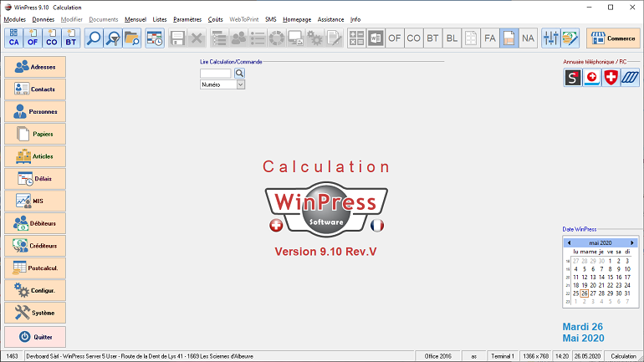644x362 pixels.
Task: Open the Paramètres menu
Action: (x=187, y=19)
